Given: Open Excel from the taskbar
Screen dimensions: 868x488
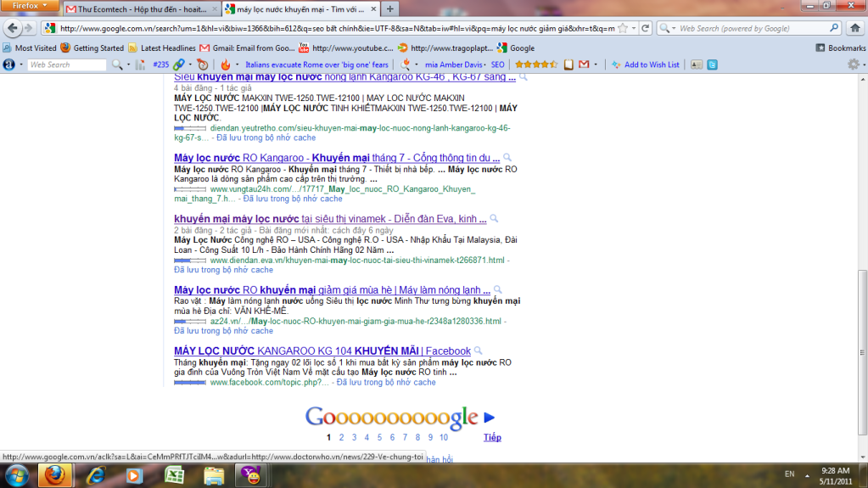Looking at the screenshot, I should 175,476.
